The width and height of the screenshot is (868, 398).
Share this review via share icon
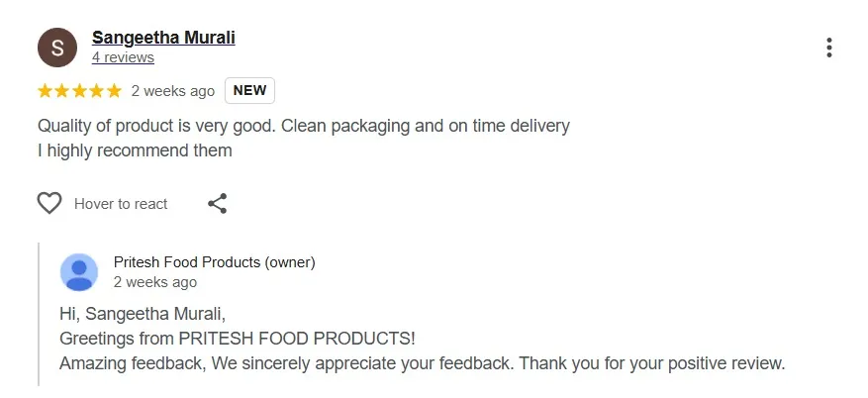218,204
